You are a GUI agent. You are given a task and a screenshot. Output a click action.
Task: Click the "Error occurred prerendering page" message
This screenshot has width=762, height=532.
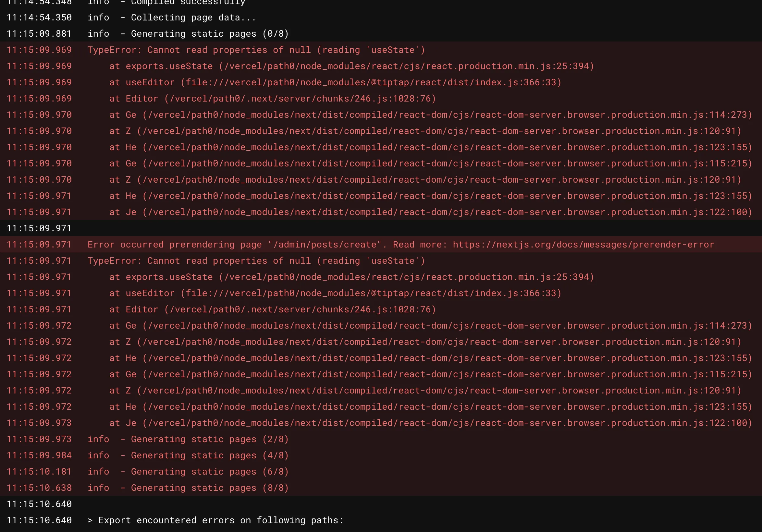(x=174, y=245)
